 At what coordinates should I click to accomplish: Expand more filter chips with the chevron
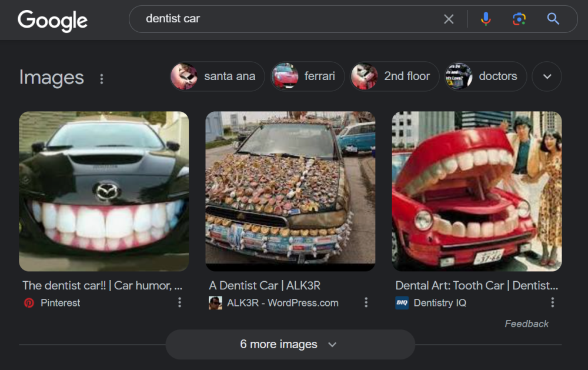click(x=547, y=76)
